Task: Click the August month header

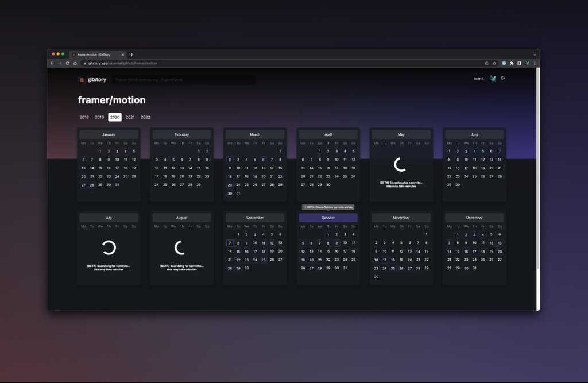Action: tap(182, 218)
